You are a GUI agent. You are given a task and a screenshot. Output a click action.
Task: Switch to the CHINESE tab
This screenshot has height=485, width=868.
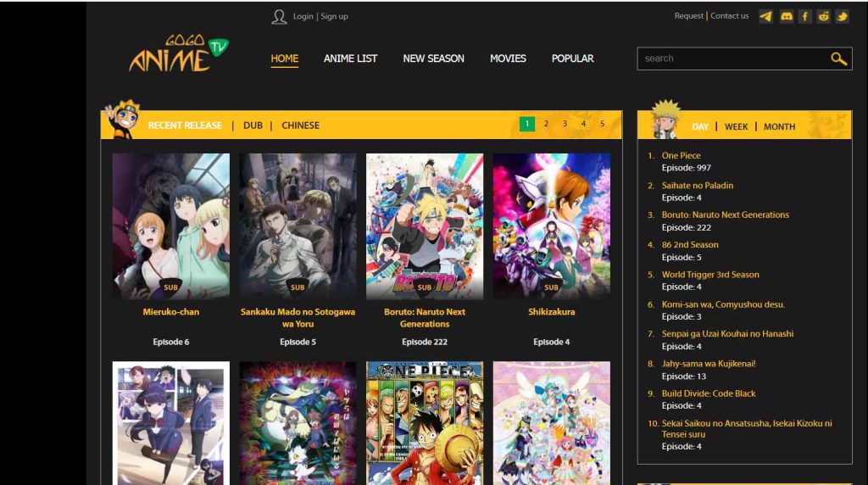(x=301, y=125)
